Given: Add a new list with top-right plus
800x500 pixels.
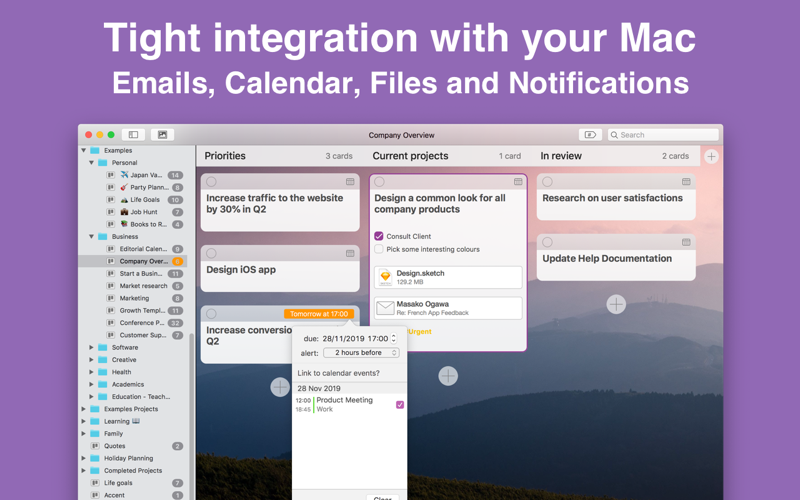Looking at the screenshot, I should point(711,157).
